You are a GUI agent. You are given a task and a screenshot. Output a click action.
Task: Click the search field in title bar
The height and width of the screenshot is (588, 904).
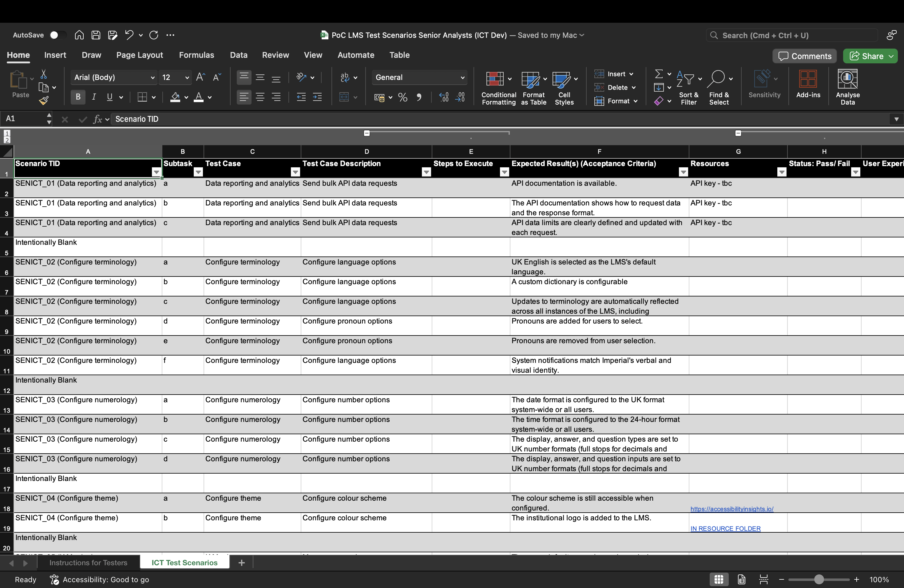coord(792,35)
